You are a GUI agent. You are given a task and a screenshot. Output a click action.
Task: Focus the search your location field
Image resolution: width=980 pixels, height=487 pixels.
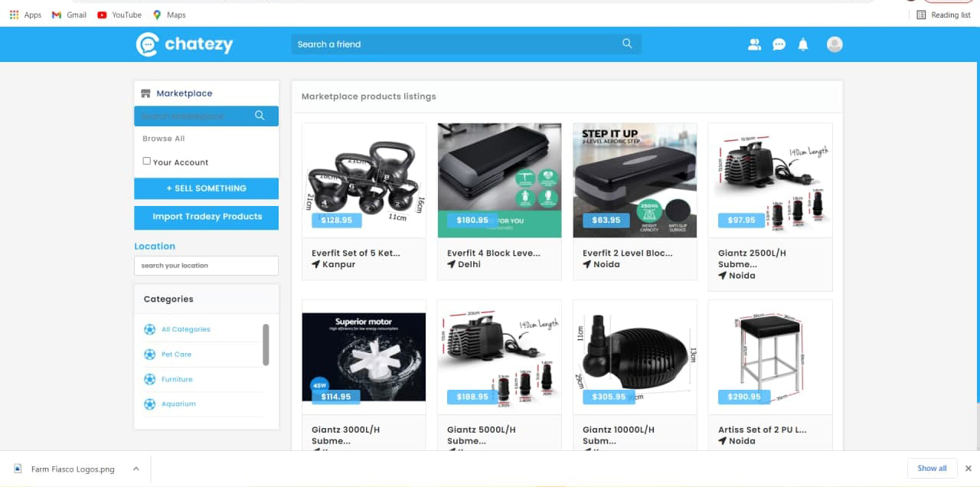pos(206,266)
